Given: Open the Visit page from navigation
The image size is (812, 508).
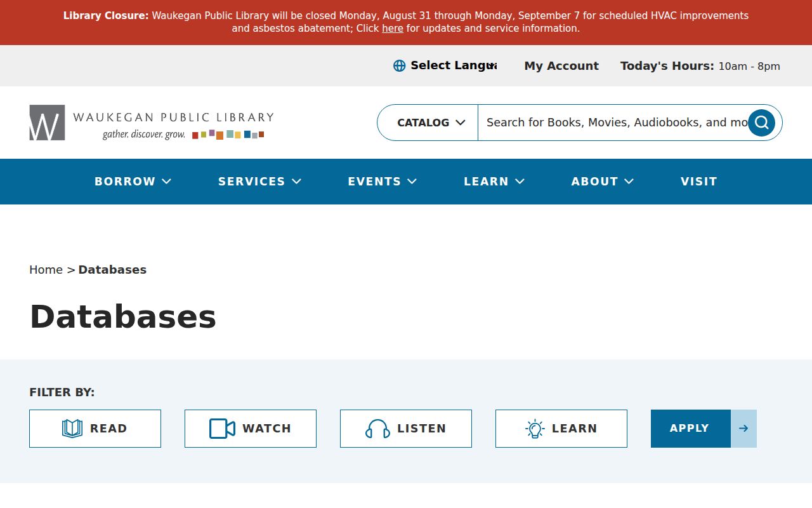Looking at the screenshot, I should click(x=699, y=182).
